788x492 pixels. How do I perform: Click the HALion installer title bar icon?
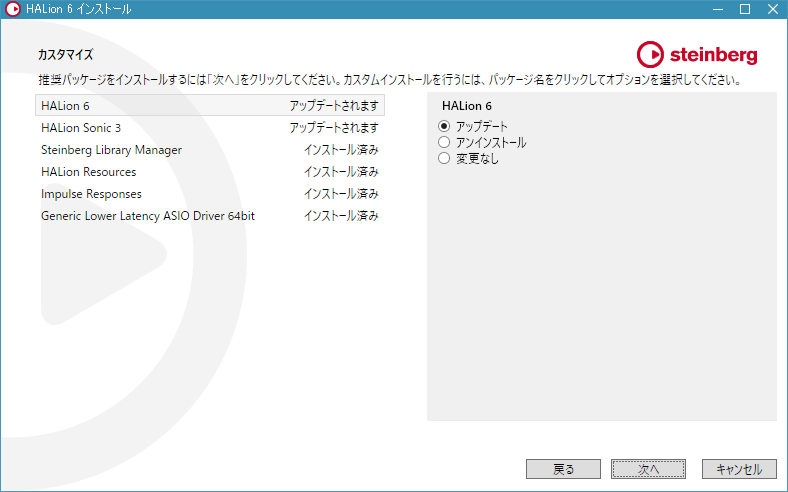(13, 9)
